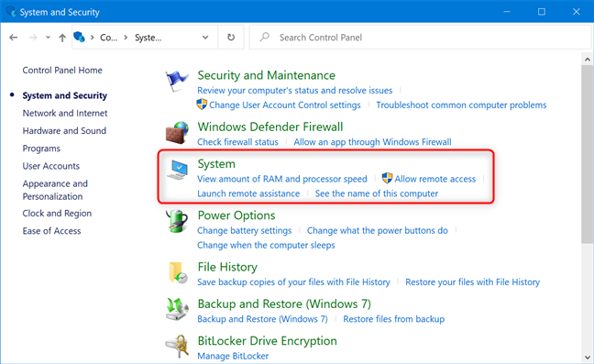
Task: Open Windows Defender Firewall heading
Action: (x=270, y=127)
